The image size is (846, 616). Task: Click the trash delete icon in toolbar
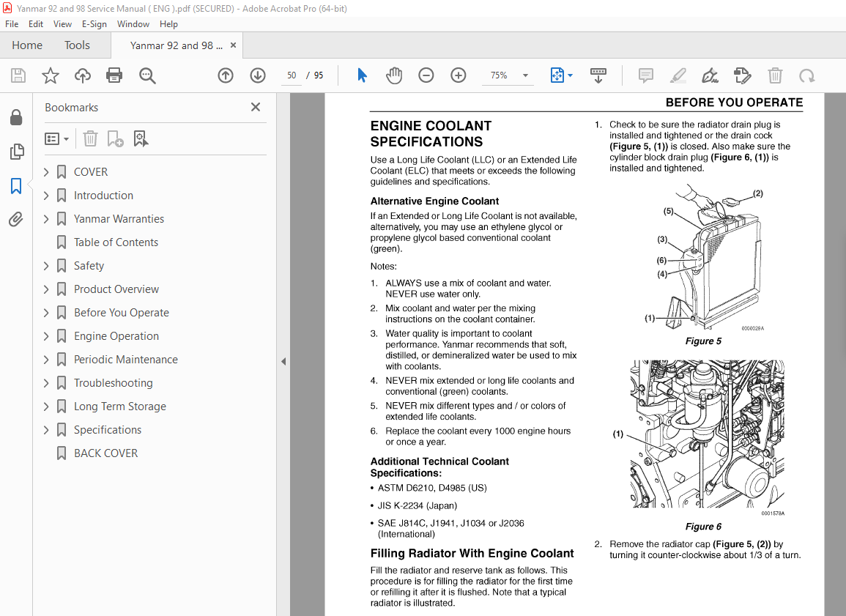tap(776, 75)
